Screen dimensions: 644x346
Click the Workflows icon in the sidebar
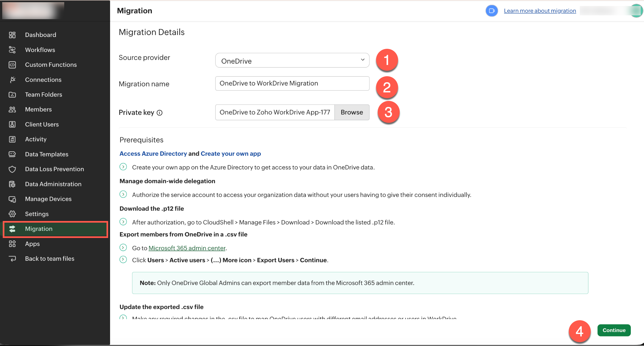(x=12, y=50)
